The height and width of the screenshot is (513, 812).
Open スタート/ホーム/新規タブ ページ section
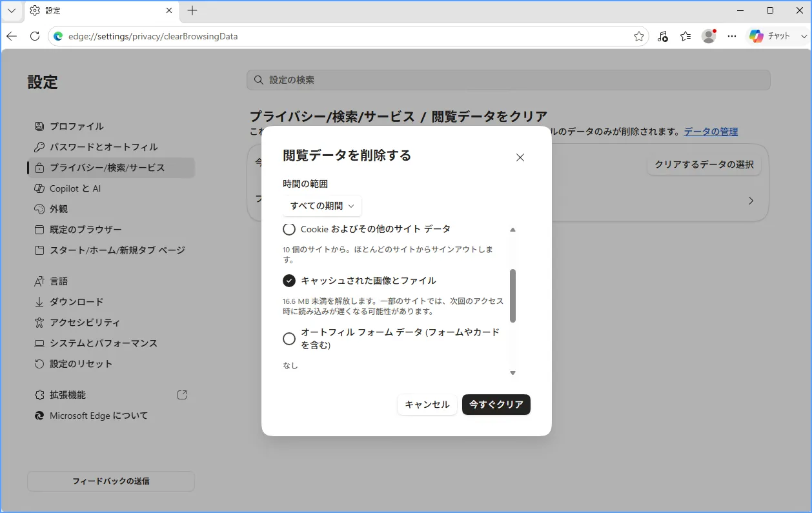(x=110, y=250)
